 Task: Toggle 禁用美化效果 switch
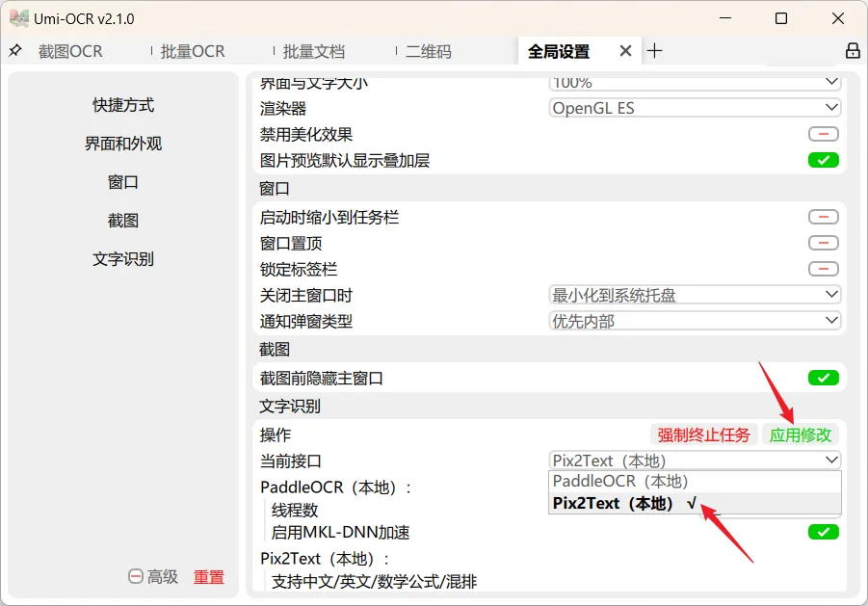click(x=823, y=134)
